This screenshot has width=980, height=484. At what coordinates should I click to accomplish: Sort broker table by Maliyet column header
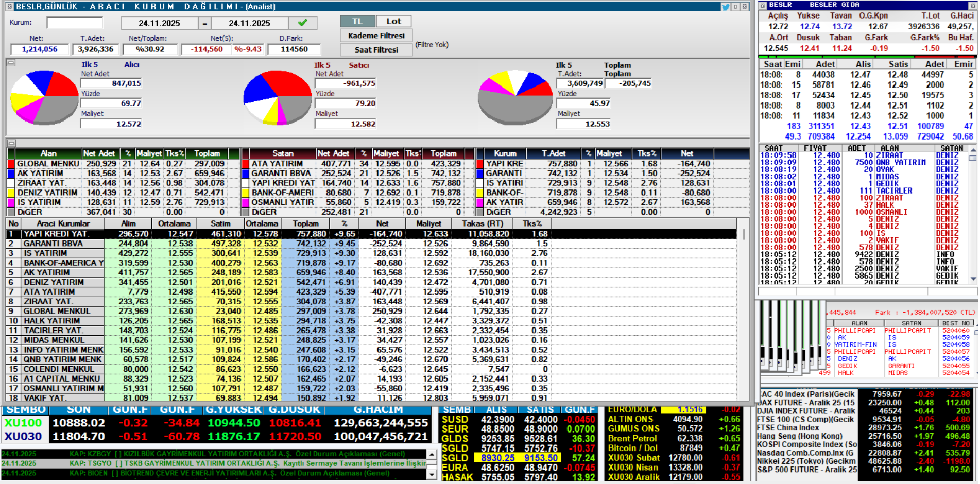pyautogui.click(x=428, y=223)
